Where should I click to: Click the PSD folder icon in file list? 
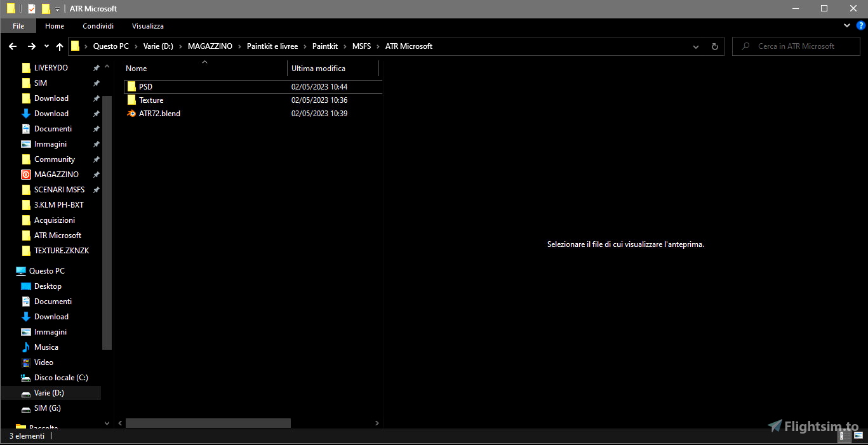click(131, 86)
